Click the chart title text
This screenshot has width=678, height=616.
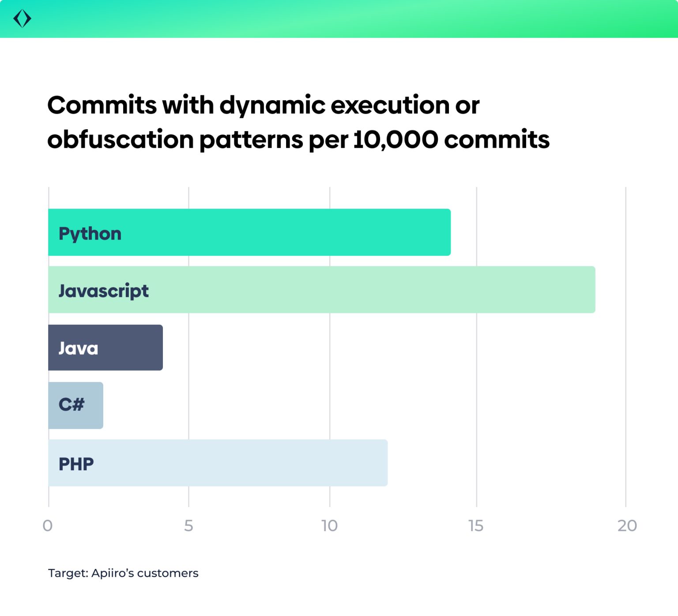click(x=299, y=122)
